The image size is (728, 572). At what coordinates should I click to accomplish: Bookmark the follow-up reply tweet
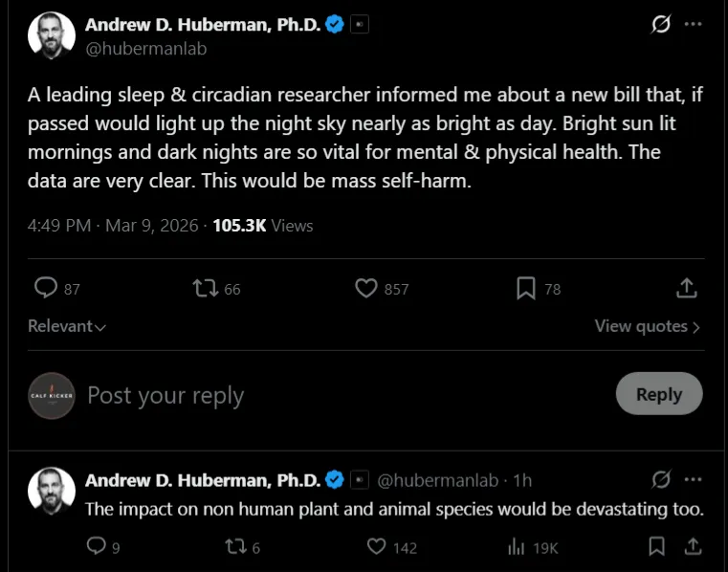click(x=656, y=546)
